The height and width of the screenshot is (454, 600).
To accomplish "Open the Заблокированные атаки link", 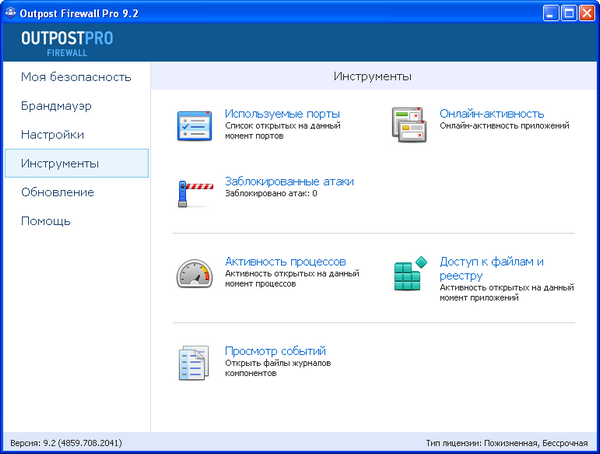I will 289,181.
